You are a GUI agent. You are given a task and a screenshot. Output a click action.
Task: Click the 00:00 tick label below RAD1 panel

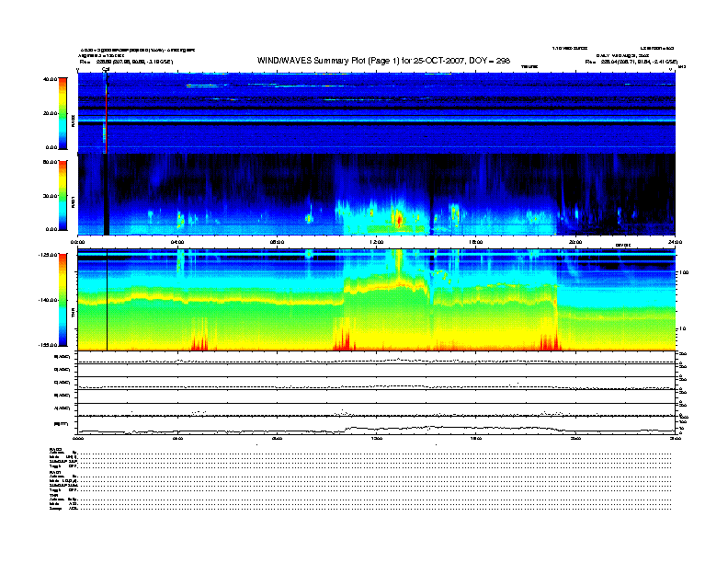[x=77, y=242]
